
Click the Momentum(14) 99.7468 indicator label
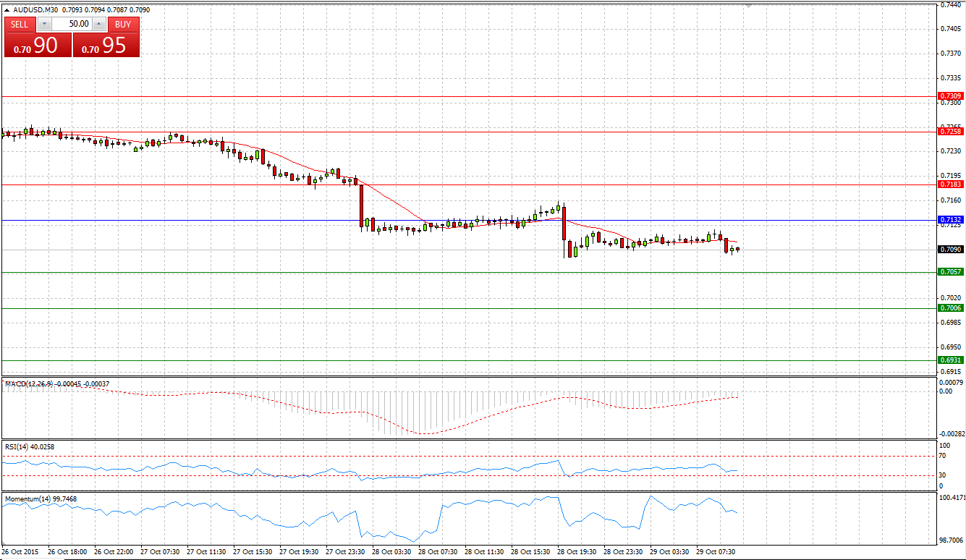[x=41, y=499]
